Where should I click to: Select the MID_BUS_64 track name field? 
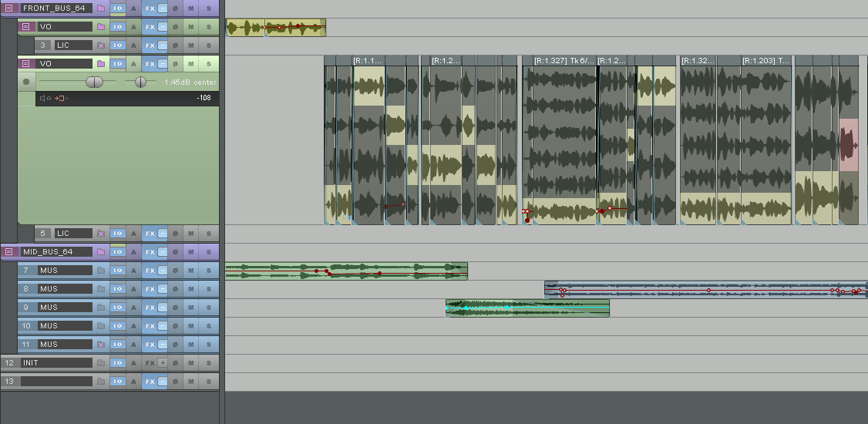click(x=56, y=252)
